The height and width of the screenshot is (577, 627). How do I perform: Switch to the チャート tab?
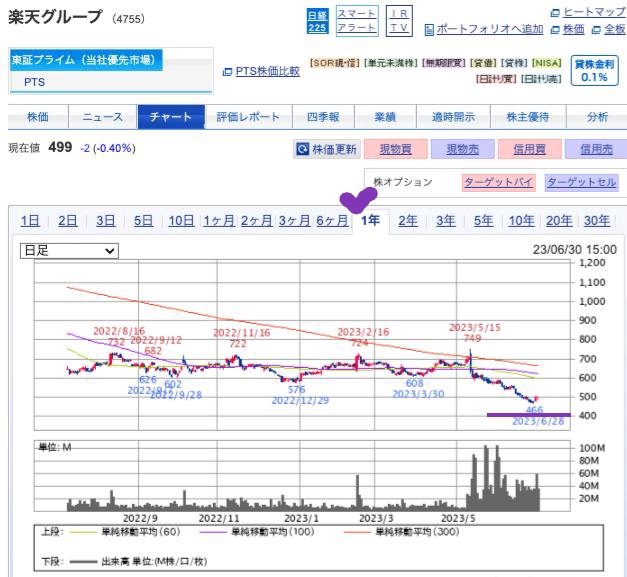click(x=171, y=117)
